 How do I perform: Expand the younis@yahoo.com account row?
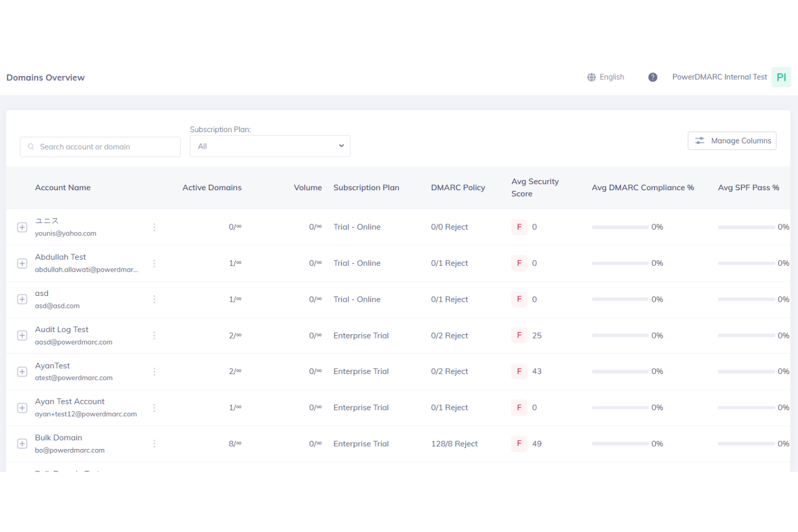tap(22, 227)
